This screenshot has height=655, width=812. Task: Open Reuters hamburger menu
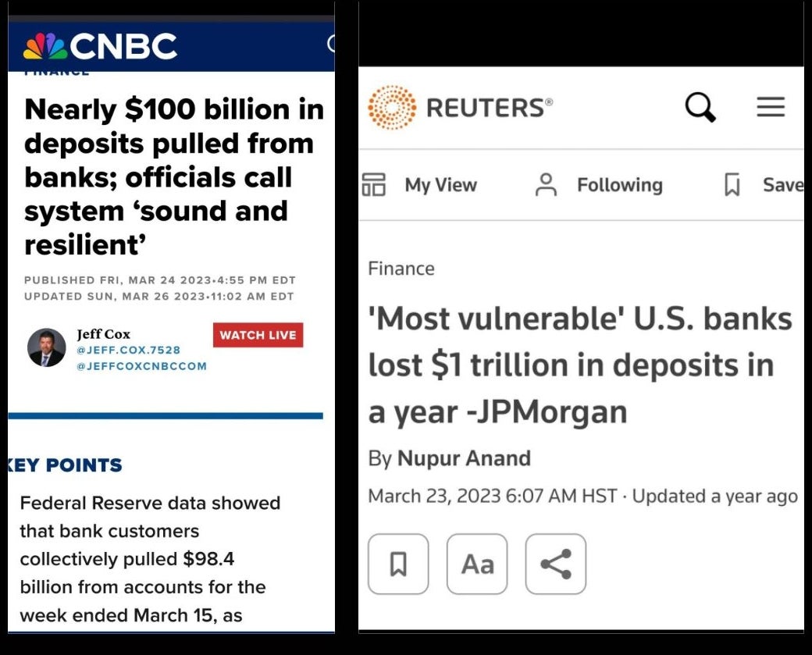pyautogui.click(x=771, y=107)
